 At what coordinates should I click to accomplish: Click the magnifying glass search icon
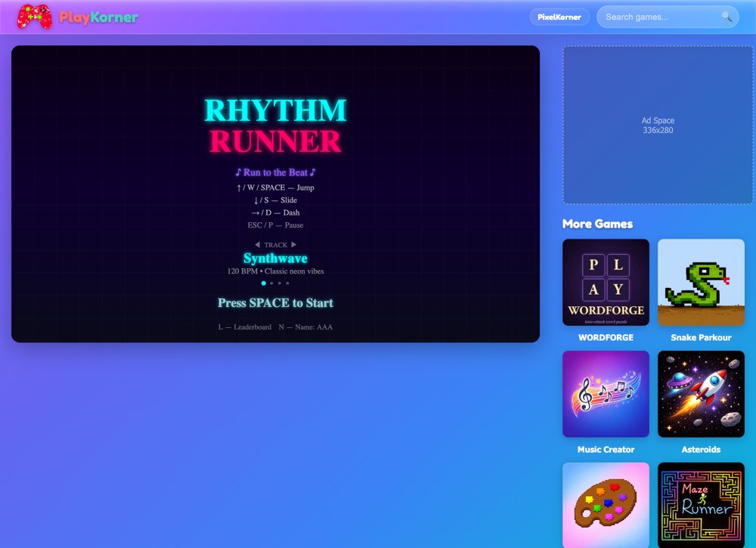pos(727,17)
